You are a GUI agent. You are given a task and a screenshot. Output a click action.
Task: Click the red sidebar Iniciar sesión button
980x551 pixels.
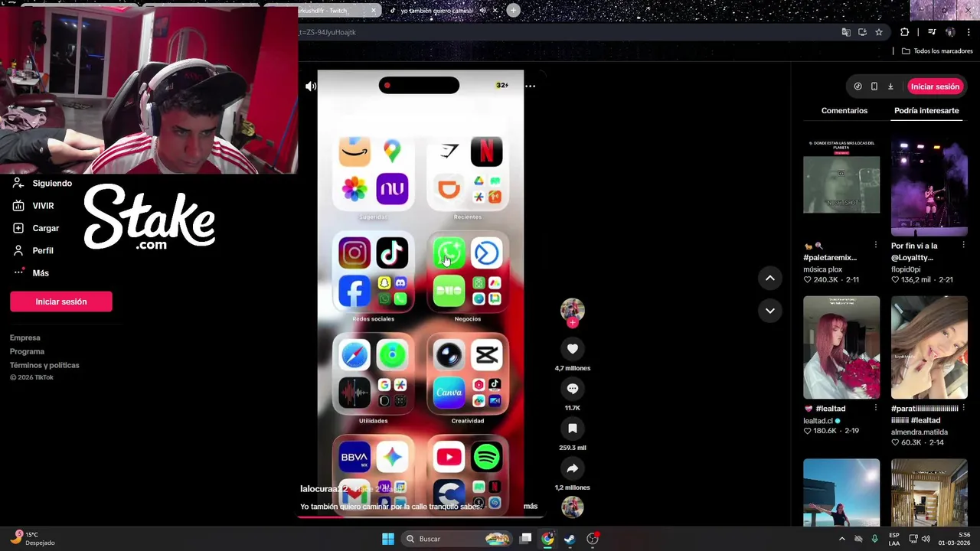(x=61, y=302)
